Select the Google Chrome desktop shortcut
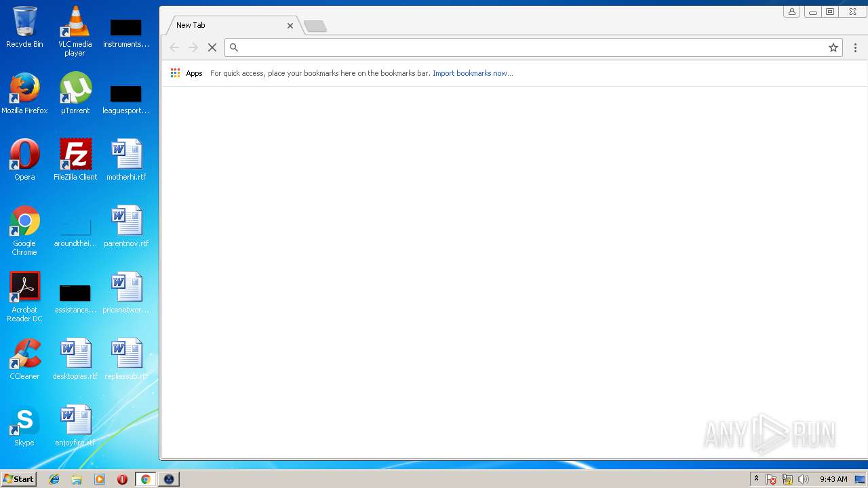 (24, 230)
